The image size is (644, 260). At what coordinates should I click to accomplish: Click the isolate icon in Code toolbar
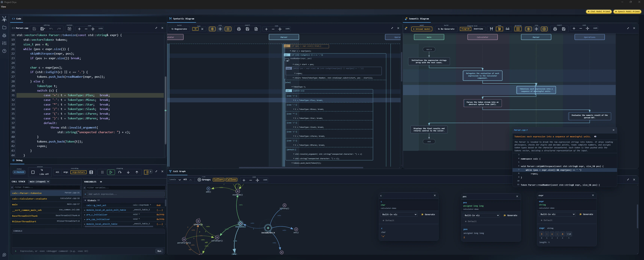[x=69, y=29]
